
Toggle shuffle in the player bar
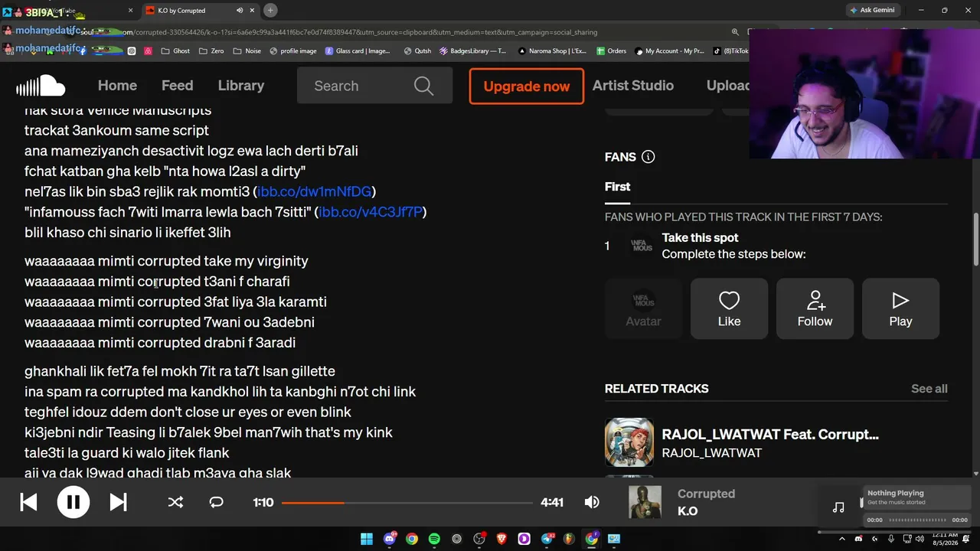pyautogui.click(x=175, y=502)
